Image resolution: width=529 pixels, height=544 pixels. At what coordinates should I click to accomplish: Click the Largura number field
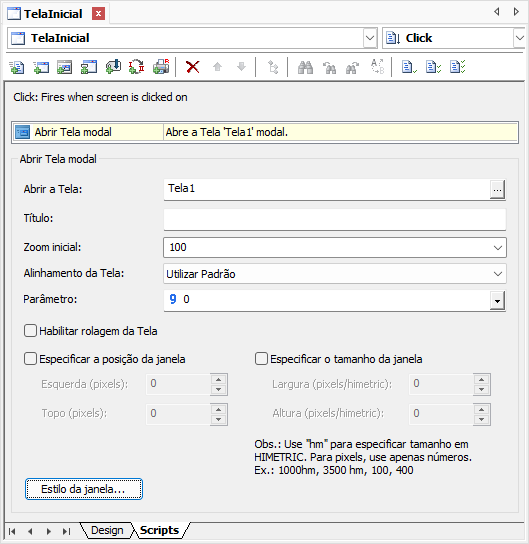coord(441,384)
